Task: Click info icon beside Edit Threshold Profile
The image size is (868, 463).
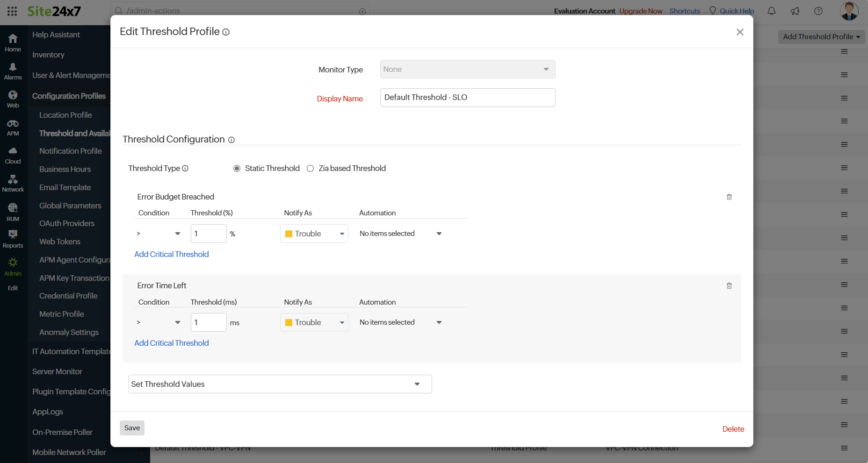Action: (x=226, y=32)
